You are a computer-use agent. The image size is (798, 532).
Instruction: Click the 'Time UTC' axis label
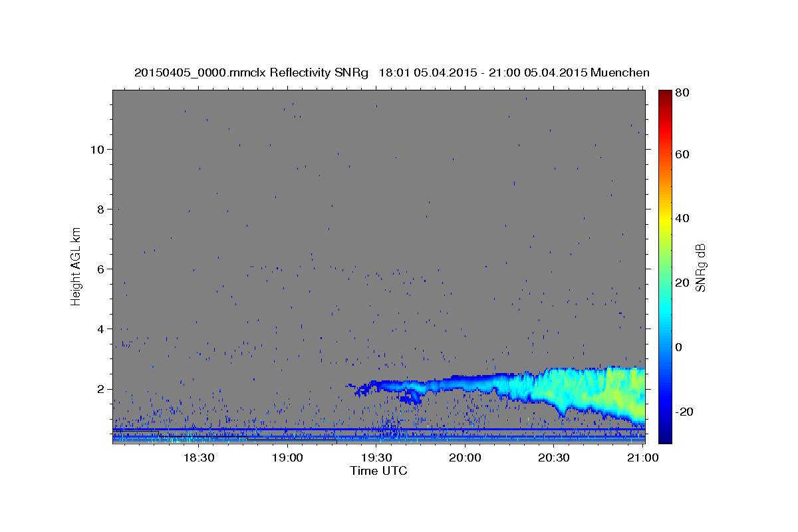point(378,471)
